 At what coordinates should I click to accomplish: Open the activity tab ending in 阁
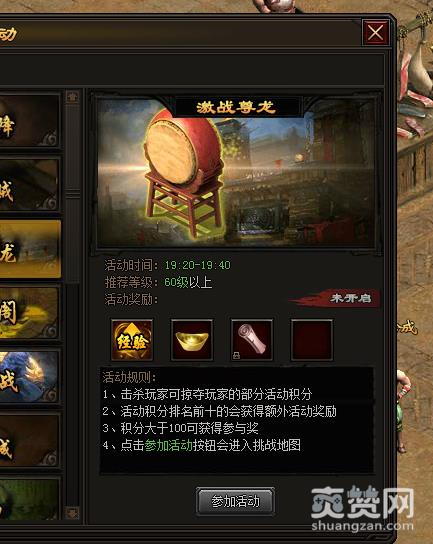(29, 313)
